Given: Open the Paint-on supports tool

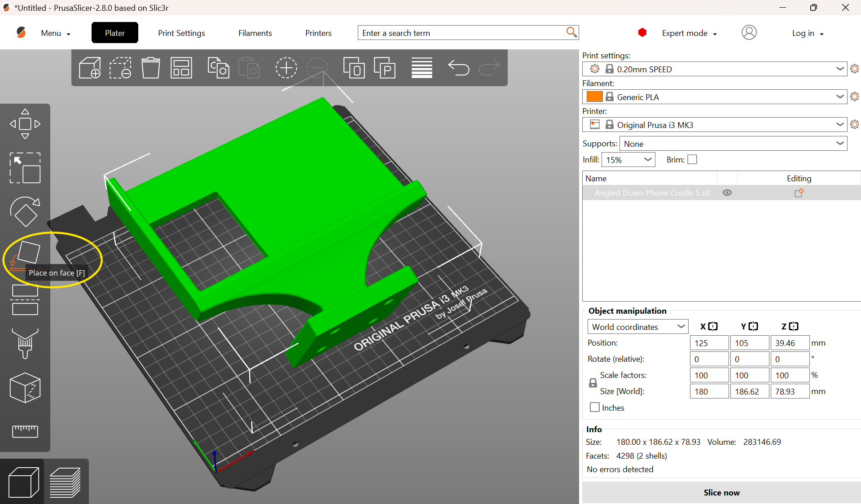Looking at the screenshot, I should click(x=25, y=343).
